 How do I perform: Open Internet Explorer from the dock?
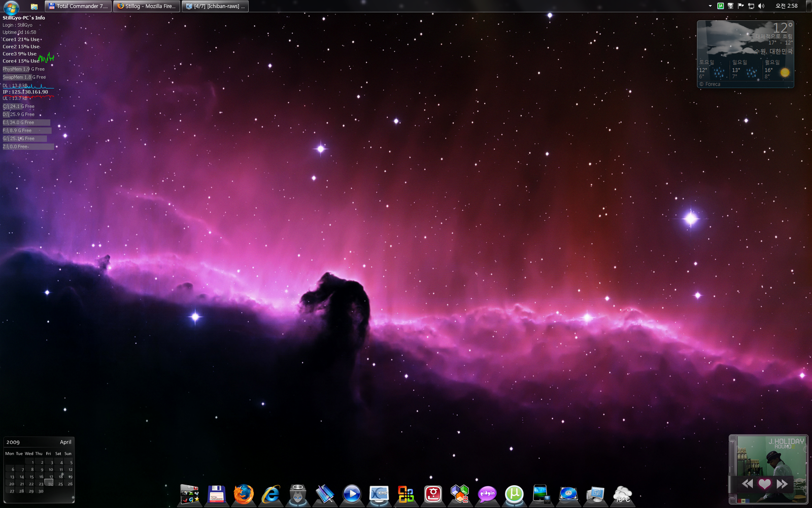(271, 494)
